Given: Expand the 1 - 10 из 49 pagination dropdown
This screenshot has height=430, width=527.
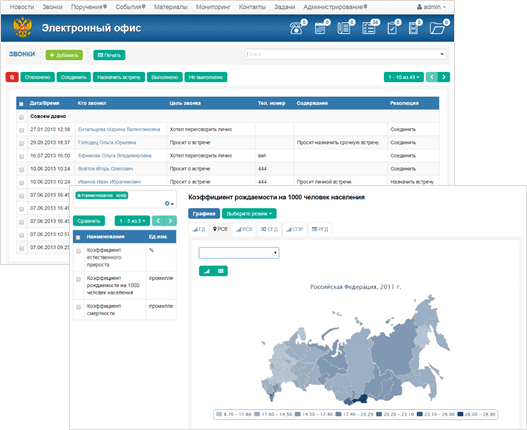Looking at the screenshot, I should click(x=404, y=77).
